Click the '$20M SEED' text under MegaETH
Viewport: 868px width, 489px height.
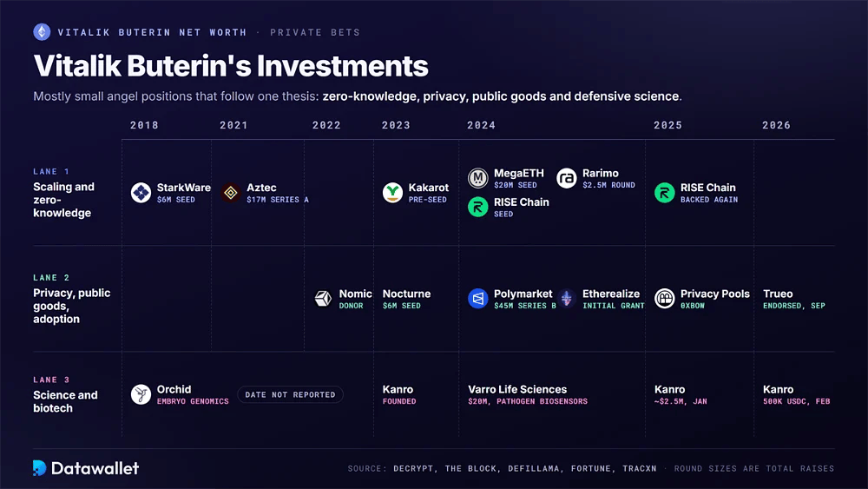[516, 185]
